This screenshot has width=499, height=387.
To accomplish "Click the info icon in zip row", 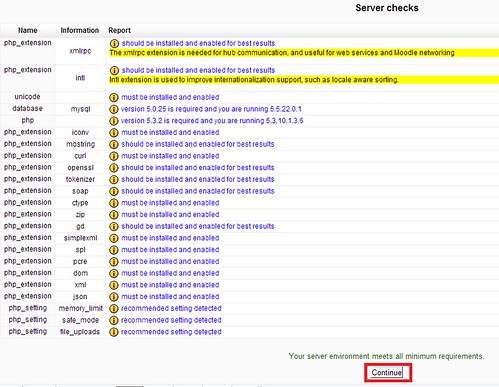I will 114,215.
